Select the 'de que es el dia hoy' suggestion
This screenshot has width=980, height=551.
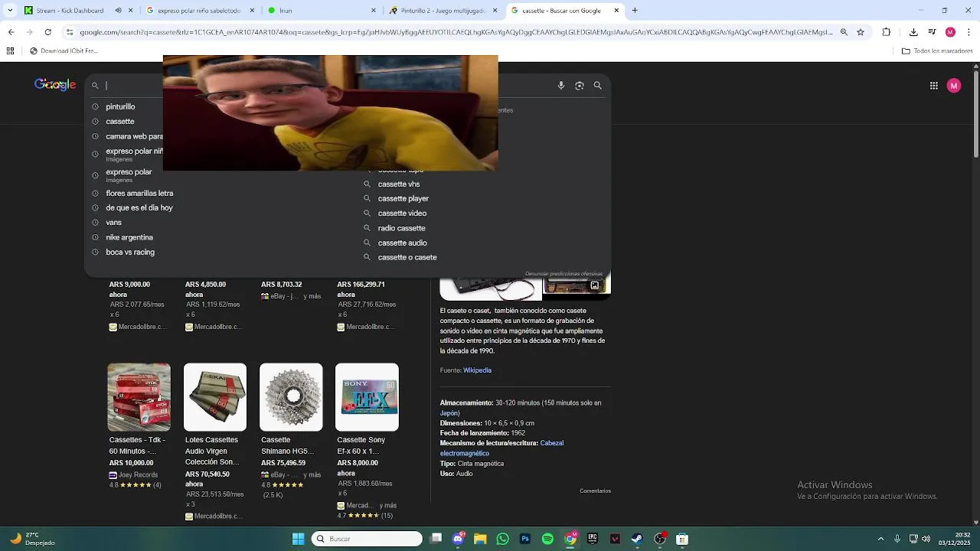[x=139, y=208]
